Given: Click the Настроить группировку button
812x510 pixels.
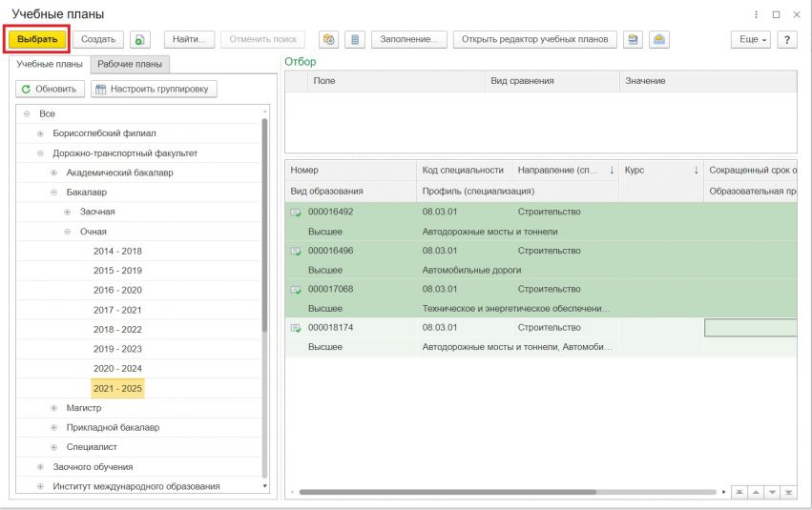Looking at the screenshot, I should click(154, 89).
